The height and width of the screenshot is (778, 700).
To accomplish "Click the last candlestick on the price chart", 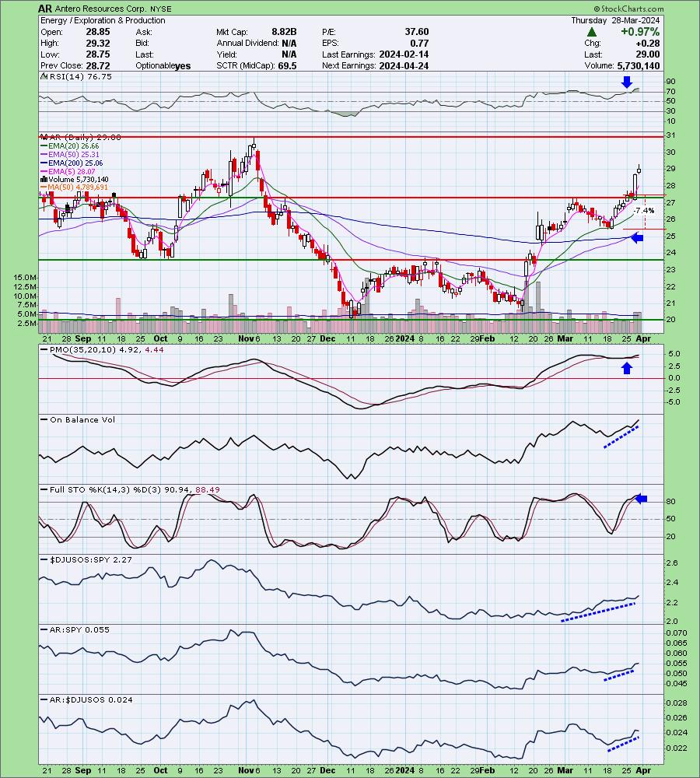I will click(639, 170).
